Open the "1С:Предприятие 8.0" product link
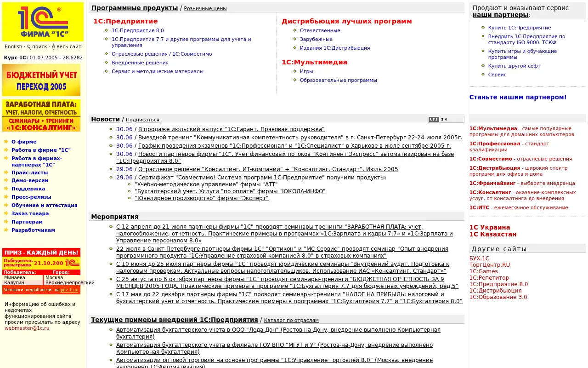Viewport: 588px width, 368px height. pos(138,30)
